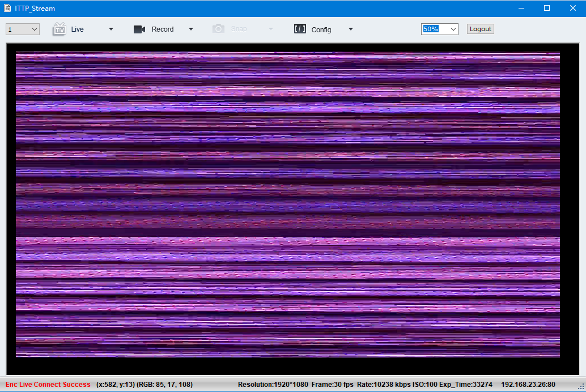Select the Config toolbar label
This screenshot has width=586, height=392.
(x=321, y=29)
